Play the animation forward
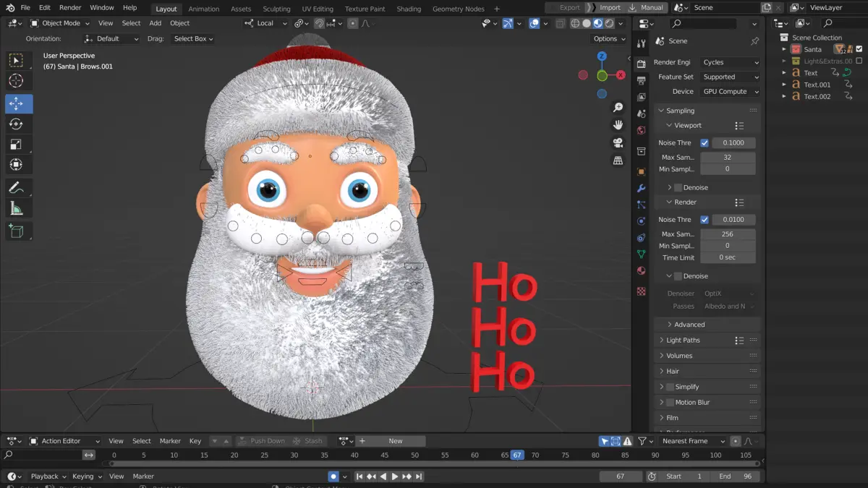 point(395,476)
